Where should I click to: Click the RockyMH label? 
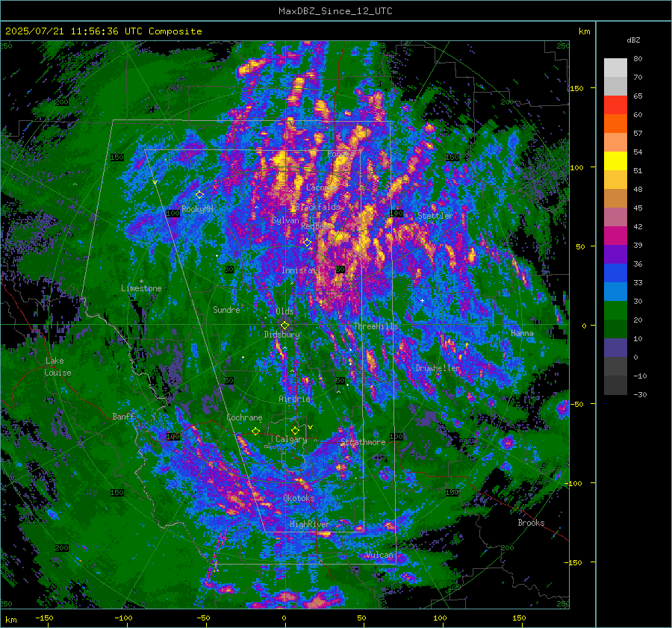coord(197,209)
